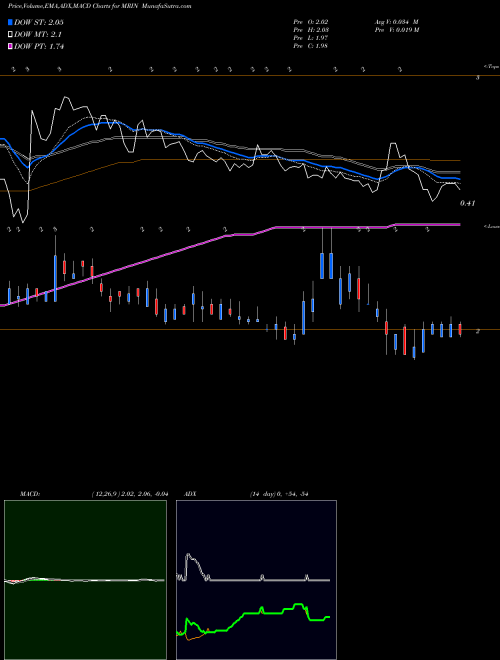Click the 'Pre C: 1.98' value
The image size is (500, 660).
click(311, 46)
